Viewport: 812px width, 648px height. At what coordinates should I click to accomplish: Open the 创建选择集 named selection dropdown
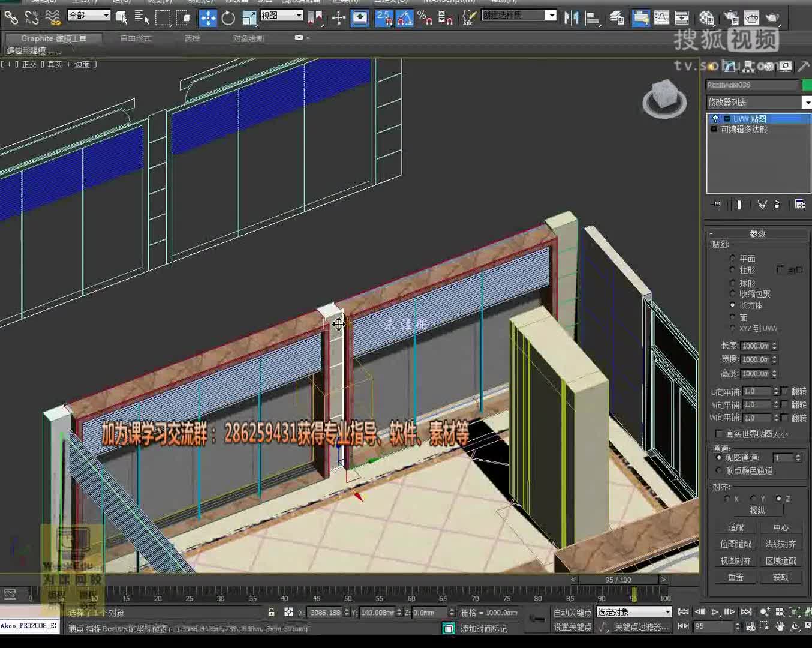519,15
